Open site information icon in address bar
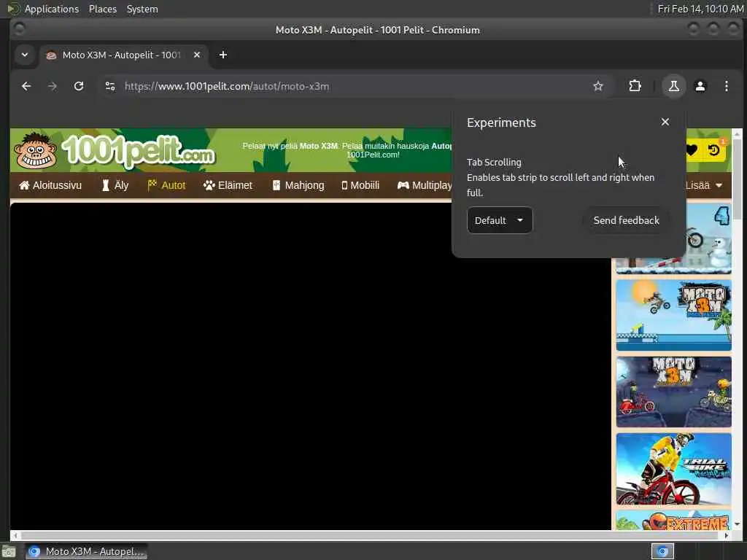 point(110,86)
